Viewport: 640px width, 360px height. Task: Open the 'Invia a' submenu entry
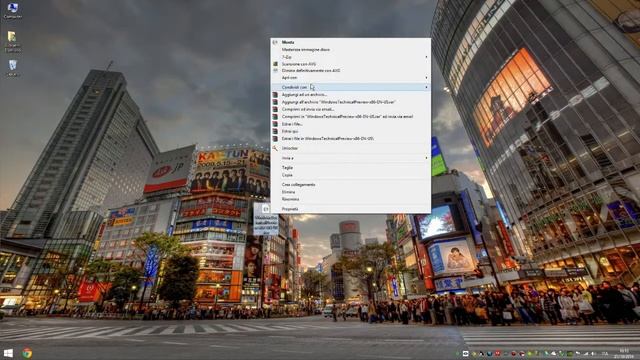[351, 158]
